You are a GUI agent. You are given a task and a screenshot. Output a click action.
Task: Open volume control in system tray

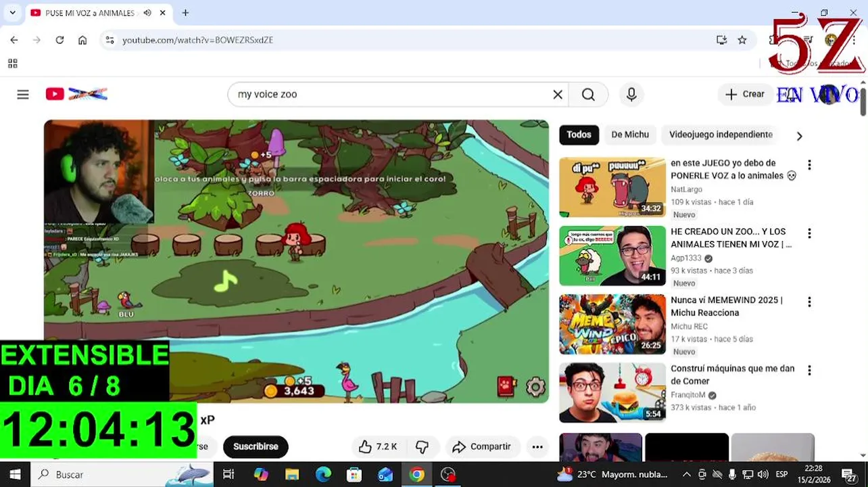coord(763,475)
